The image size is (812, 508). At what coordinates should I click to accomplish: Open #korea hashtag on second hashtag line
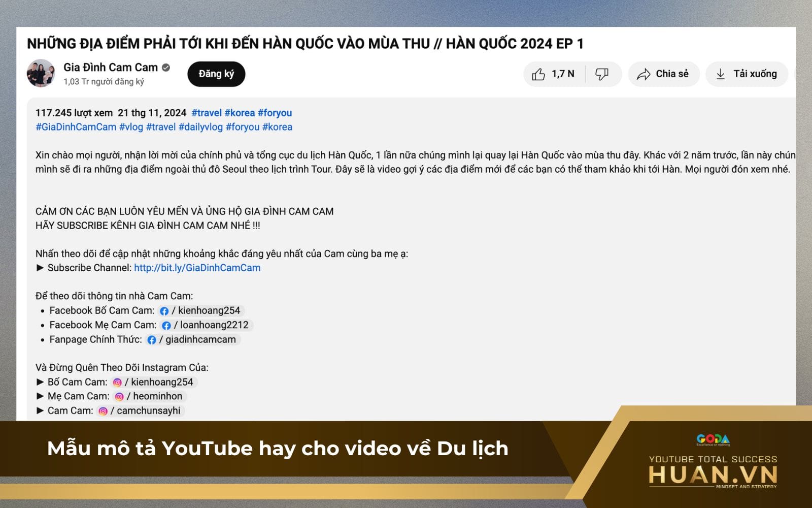pos(277,127)
